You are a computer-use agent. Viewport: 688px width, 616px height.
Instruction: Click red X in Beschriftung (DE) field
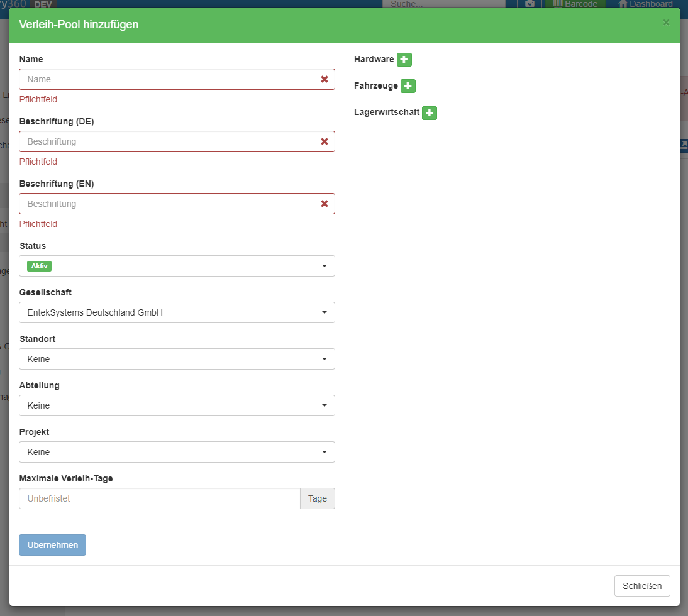(325, 141)
